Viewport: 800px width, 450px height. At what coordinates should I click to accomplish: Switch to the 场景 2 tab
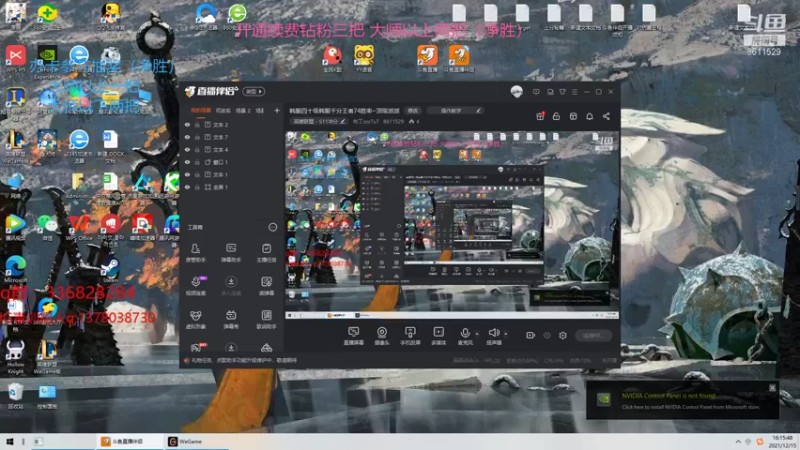(243, 110)
